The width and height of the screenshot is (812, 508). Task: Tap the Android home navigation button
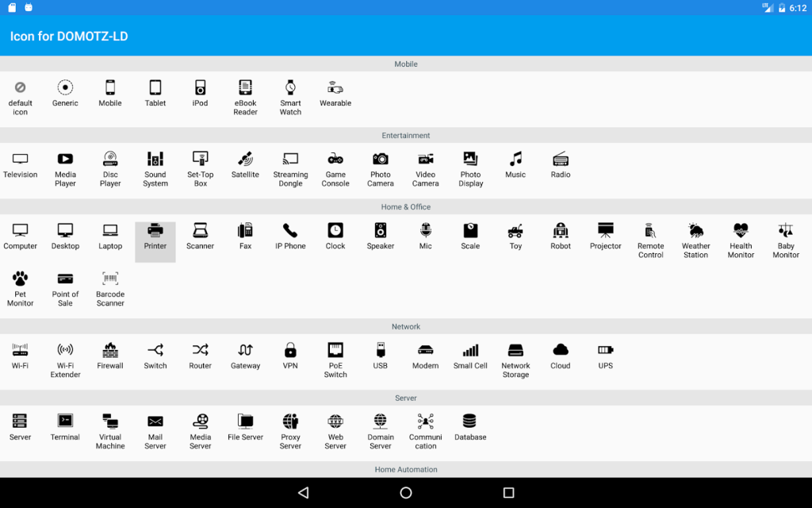point(406,492)
